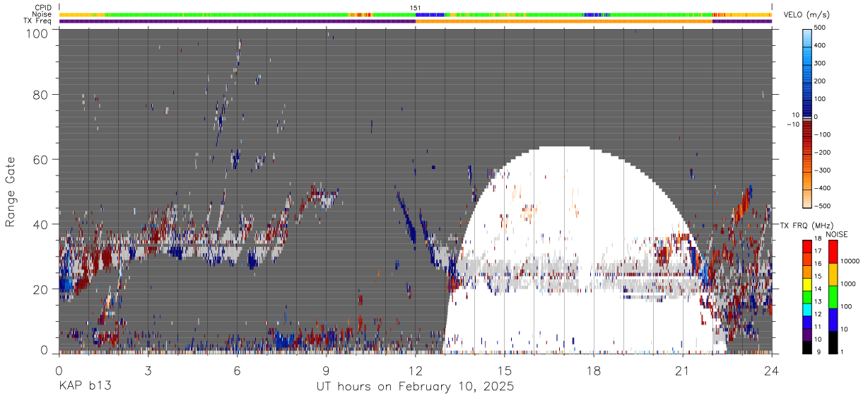The height and width of the screenshot is (401, 868).
Task: Click the 1000 noise legend label
Action: (x=849, y=284)
